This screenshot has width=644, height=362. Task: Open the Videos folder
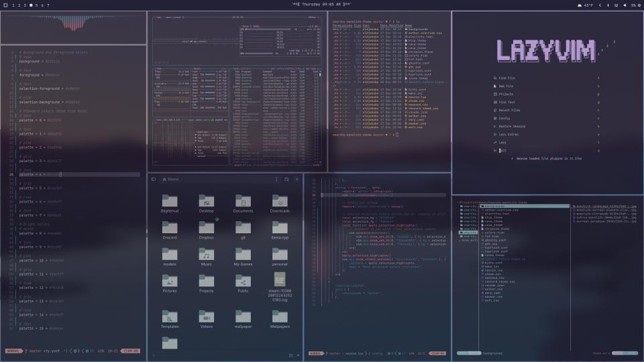pyautogui.click(x=206, y=317)
